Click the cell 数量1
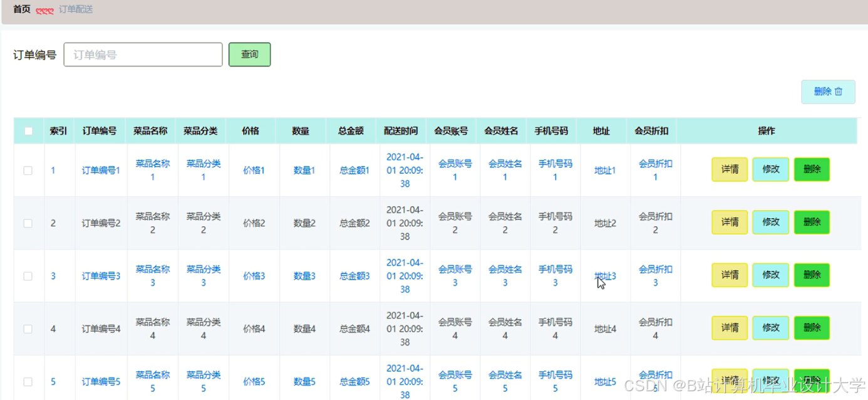This screenshot has height=400, width=868. coord(304,171)
